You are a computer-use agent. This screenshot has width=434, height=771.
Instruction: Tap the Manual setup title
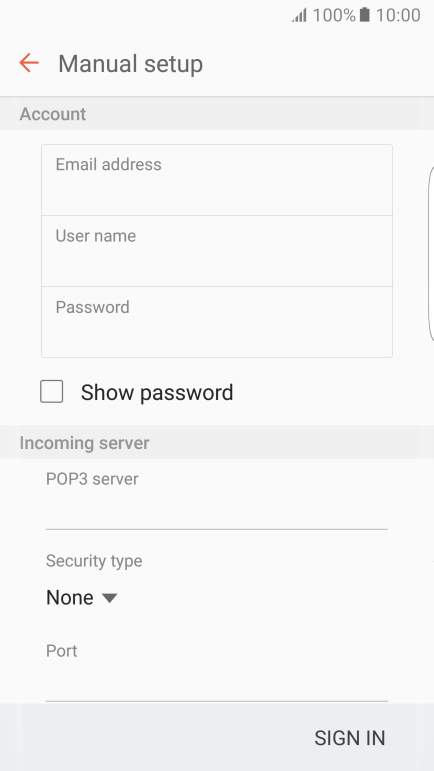tap(131, 64)
